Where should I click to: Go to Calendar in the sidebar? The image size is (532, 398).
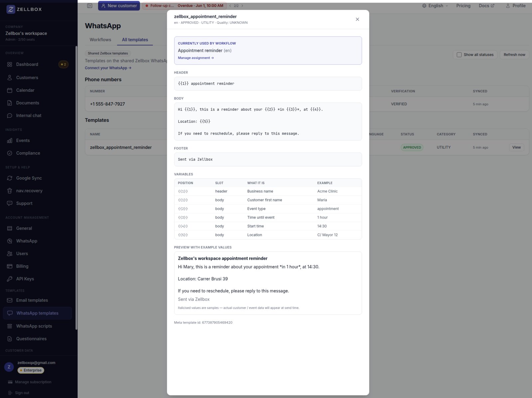[25, 90]
